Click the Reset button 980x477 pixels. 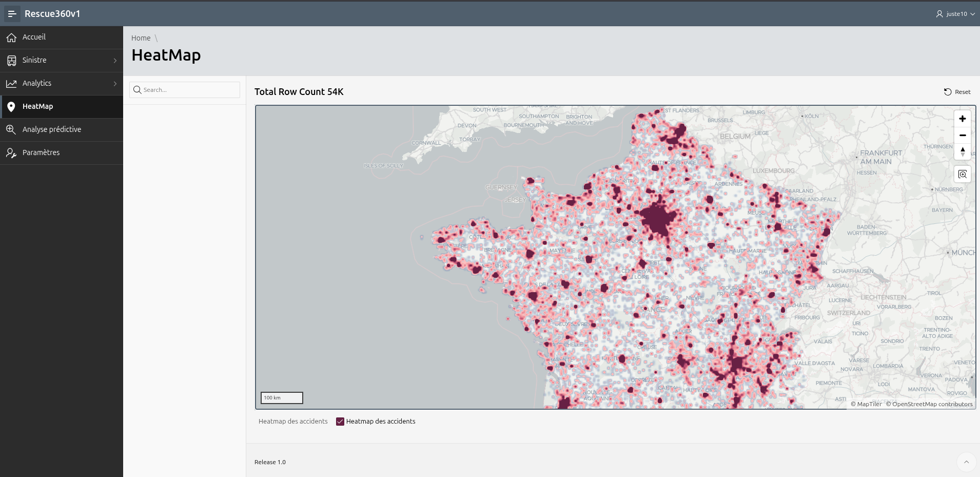pos(957,92)
